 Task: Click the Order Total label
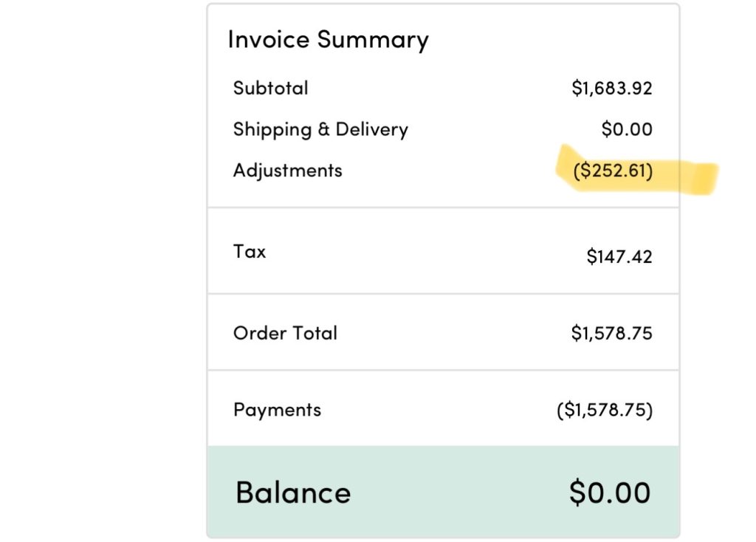(x=285, y=333)
